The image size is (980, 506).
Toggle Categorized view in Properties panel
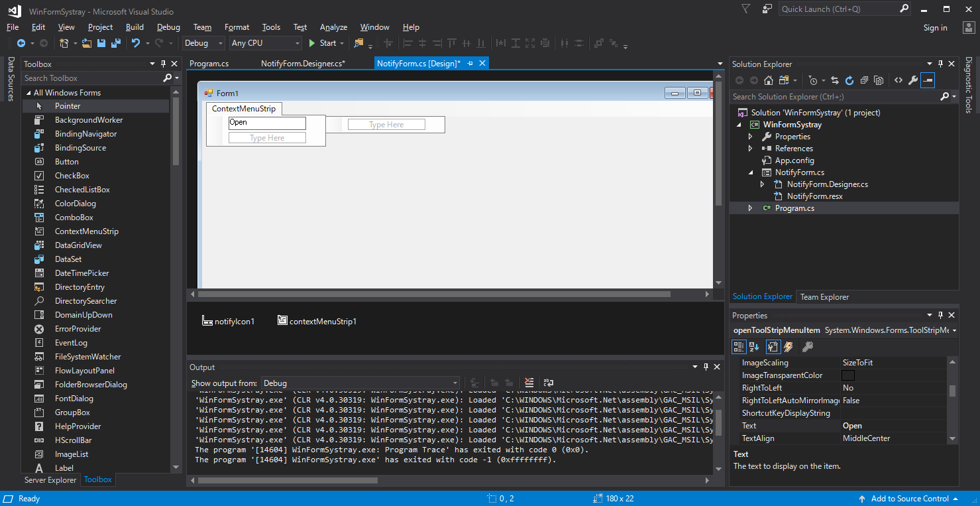point(739,347)
